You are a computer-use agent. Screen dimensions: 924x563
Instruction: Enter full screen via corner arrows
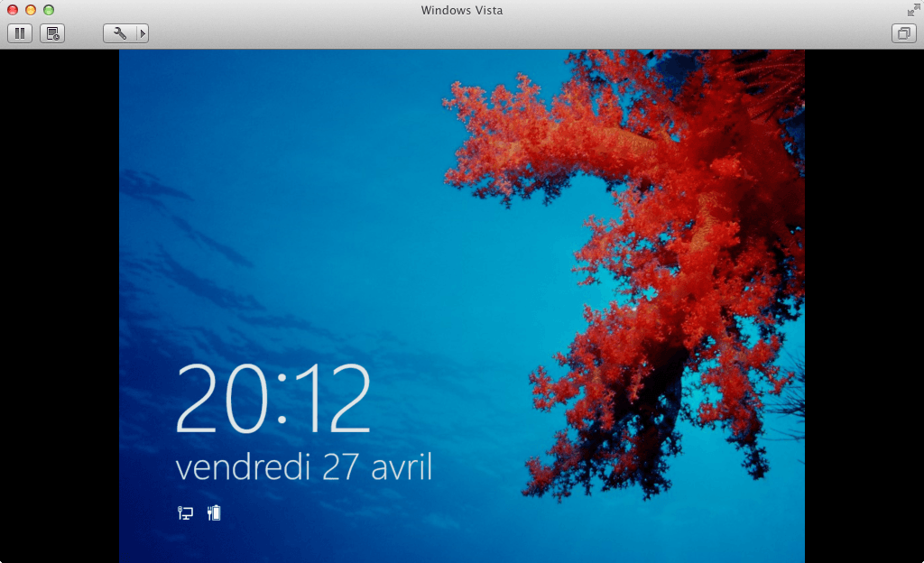[913, 10]
